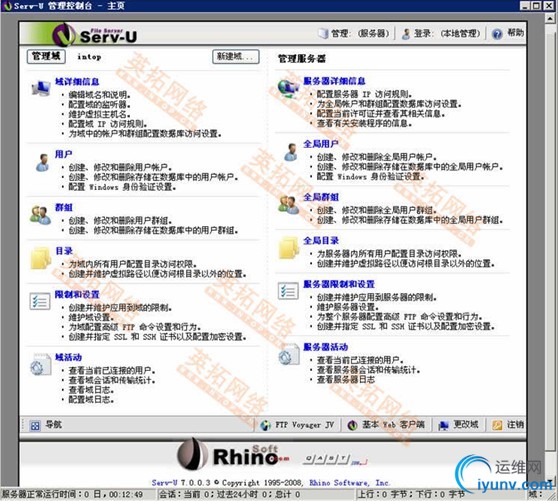558x501 pixels.
Task: Open the 域详细信息 link
Action: click(77, 82)
